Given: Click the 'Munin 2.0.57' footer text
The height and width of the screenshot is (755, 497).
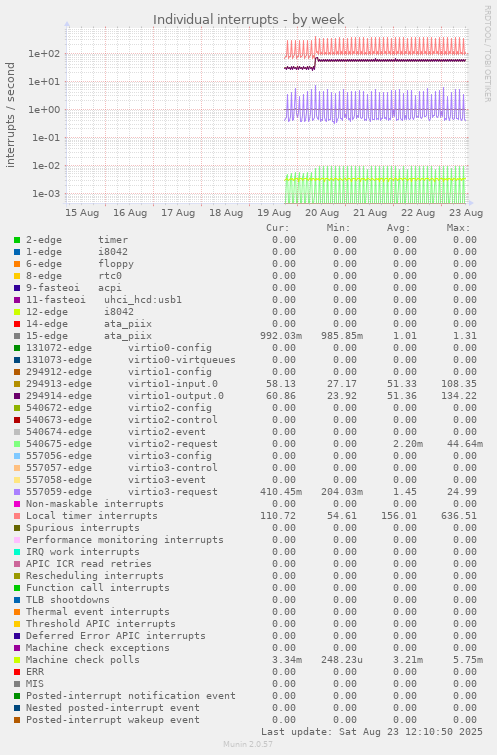Looking at the screenshot, I should 248,744.
